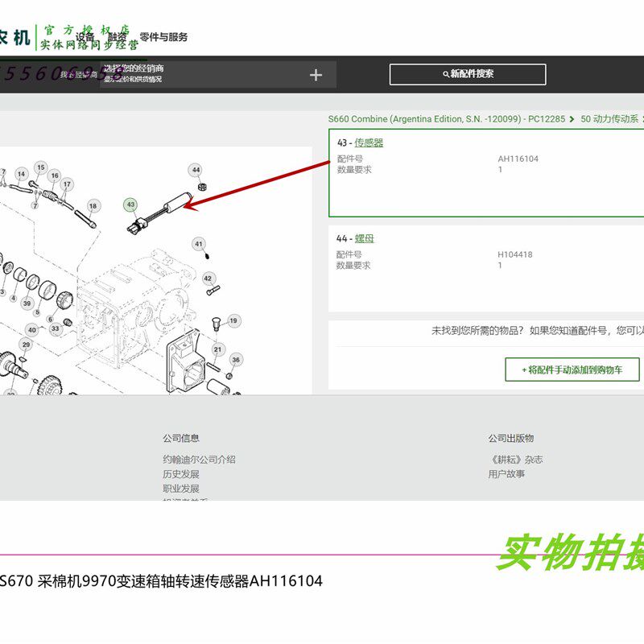Click 将配件手动添加到购物车 button
The image size is (644, 644).
(572, 369)
